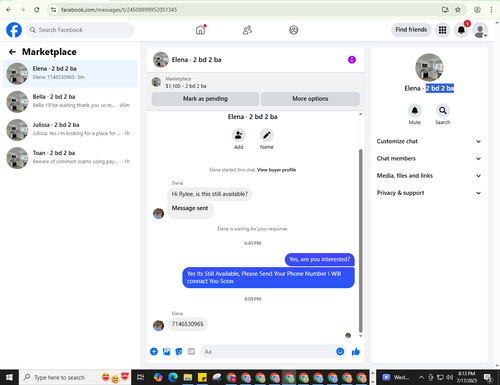Click the 'Message sent' bubble
The height and width of the screenshot is (385, 500).
(x=190, y=210)
